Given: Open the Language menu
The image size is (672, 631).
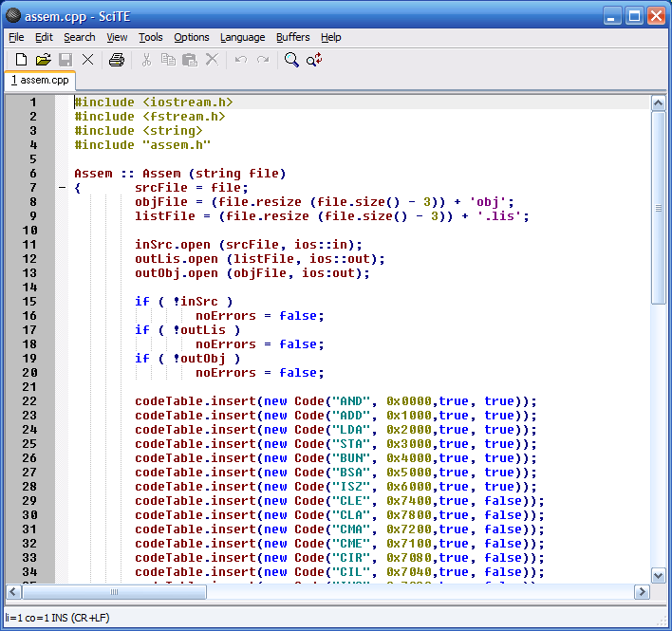Looking at the screenshot, I should click(x=242, y=37).
